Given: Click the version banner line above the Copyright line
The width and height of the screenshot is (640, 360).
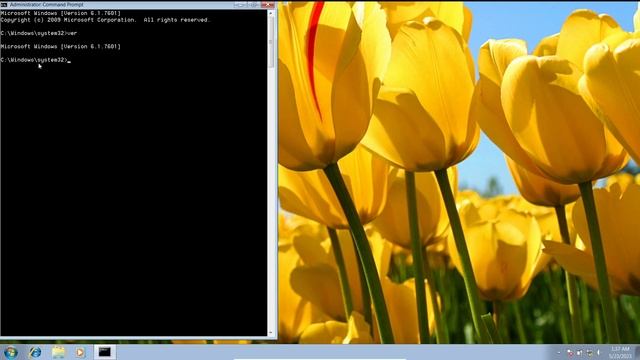Looking at the screenshot, I should tap(61, 13).
